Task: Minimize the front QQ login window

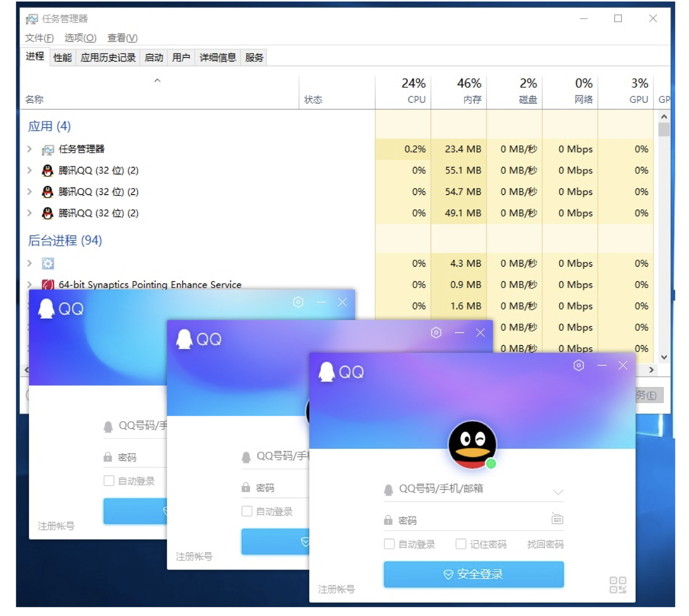Action: click(x=602, y=365)
